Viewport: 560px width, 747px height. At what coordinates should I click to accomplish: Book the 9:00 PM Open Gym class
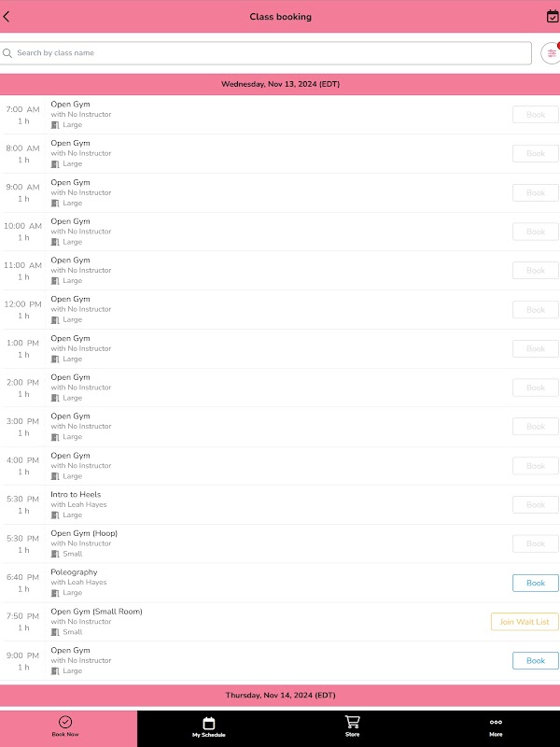coord(535,661)
